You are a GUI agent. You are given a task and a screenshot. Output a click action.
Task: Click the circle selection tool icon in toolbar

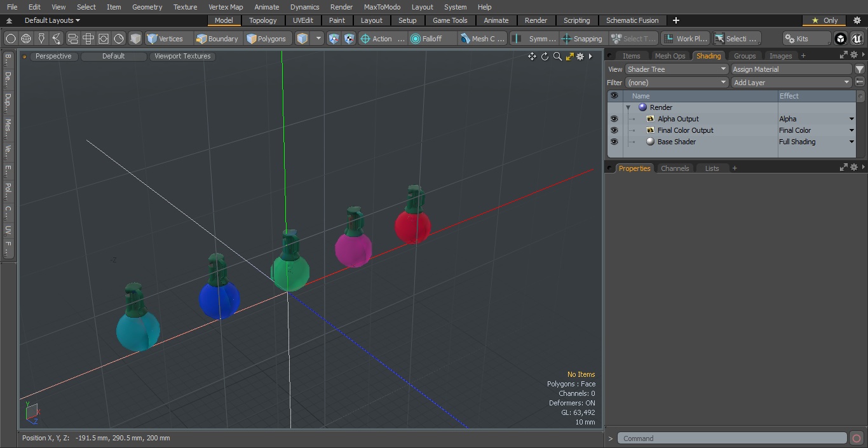click(11, 39)
